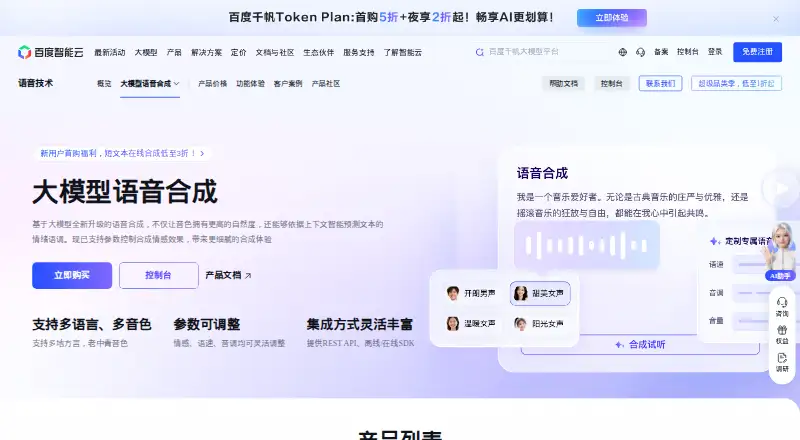
Task: Click the 联系我们 button
Action: pyautogui.click(x=661, y=84)
